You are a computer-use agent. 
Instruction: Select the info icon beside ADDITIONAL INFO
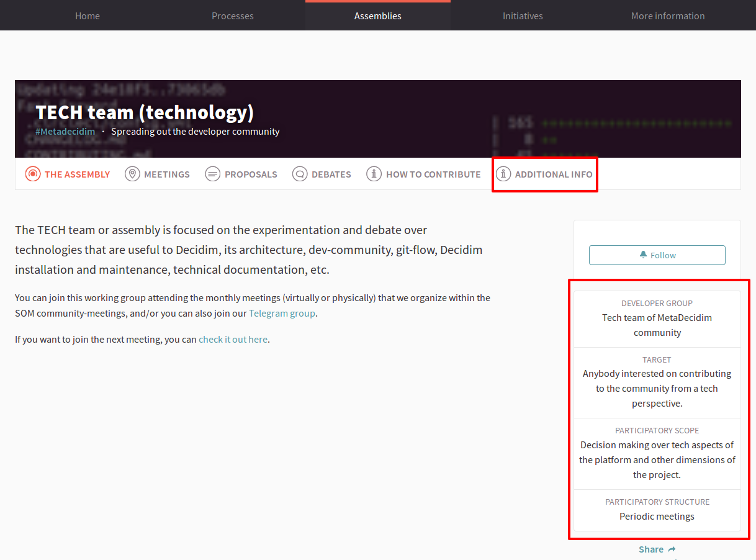pos(503,174)
